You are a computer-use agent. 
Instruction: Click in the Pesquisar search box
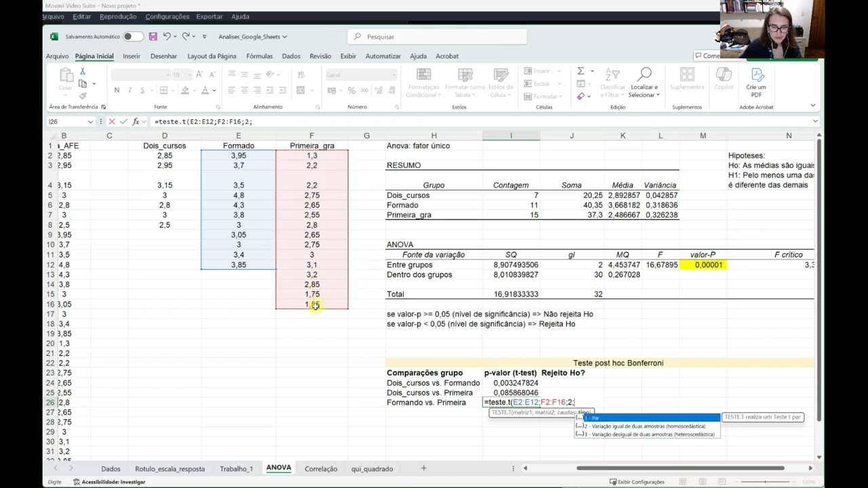tap(437, 37)
